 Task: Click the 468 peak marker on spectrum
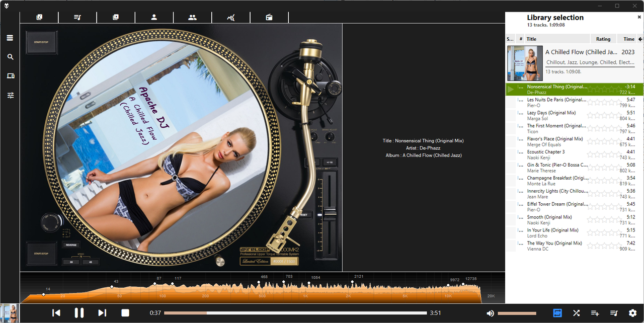(259, 282)
